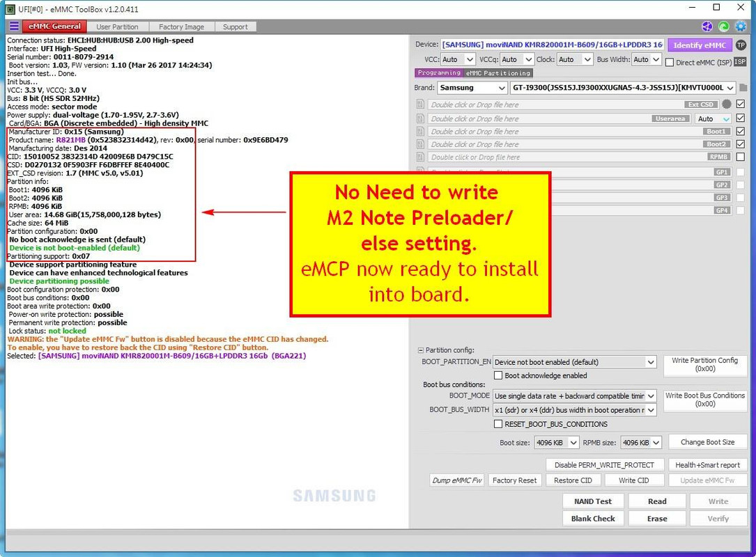This screenshot has height=557, width=756.
Task: Click the Restore CID button
Action: click(x=573, y=480)
